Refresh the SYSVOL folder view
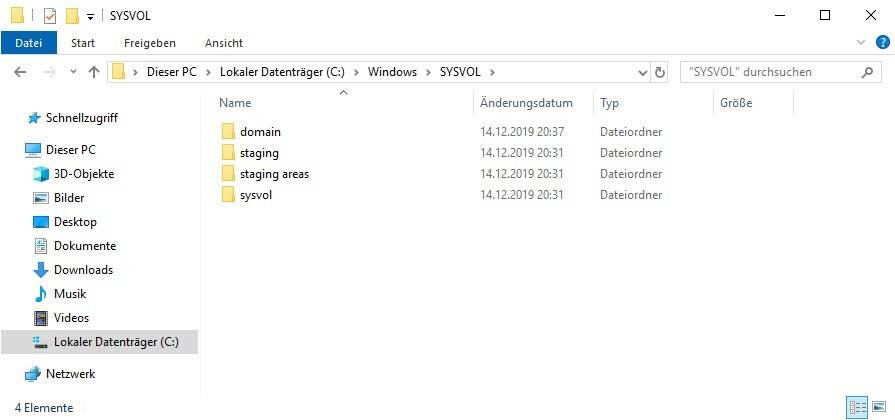The image size is (895, 420). point(660,72)
